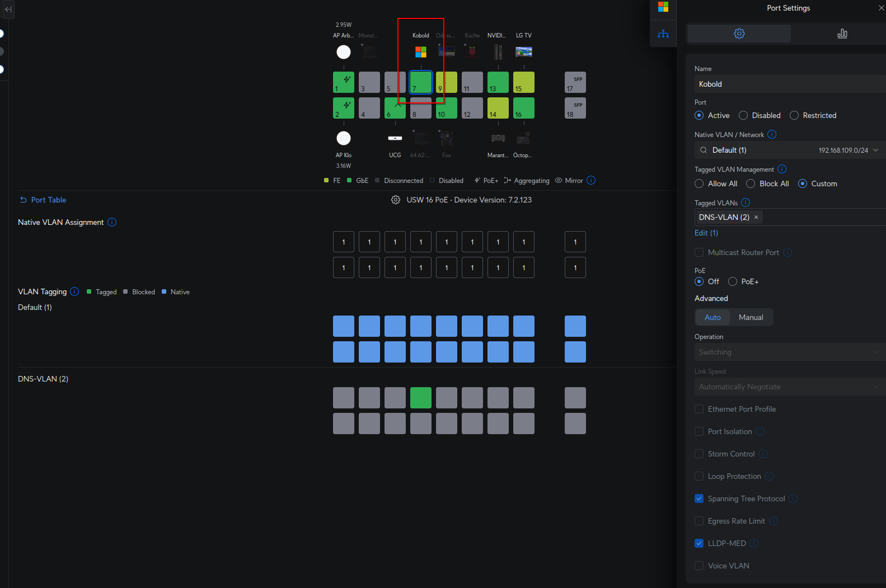The image size is (886, 588).
Task: Select the Auto advanced mode tab
Action: point(712,317)
